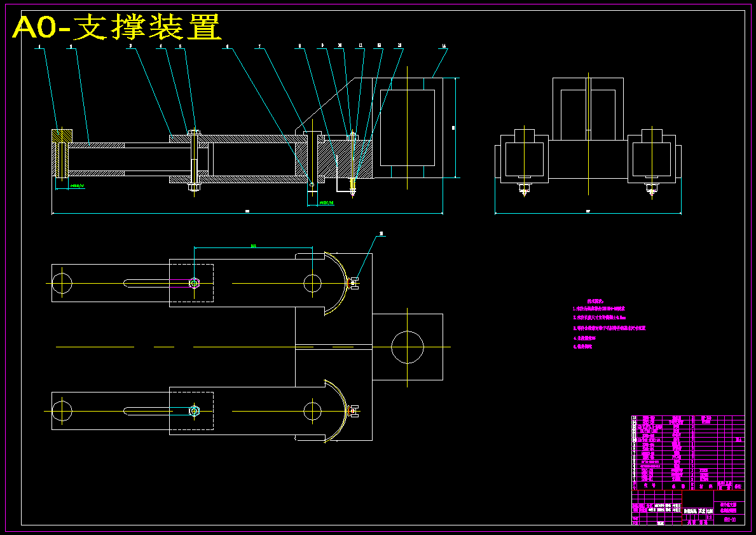
Task: Click part callout number 4 above the section view
Action: point(161,46)
